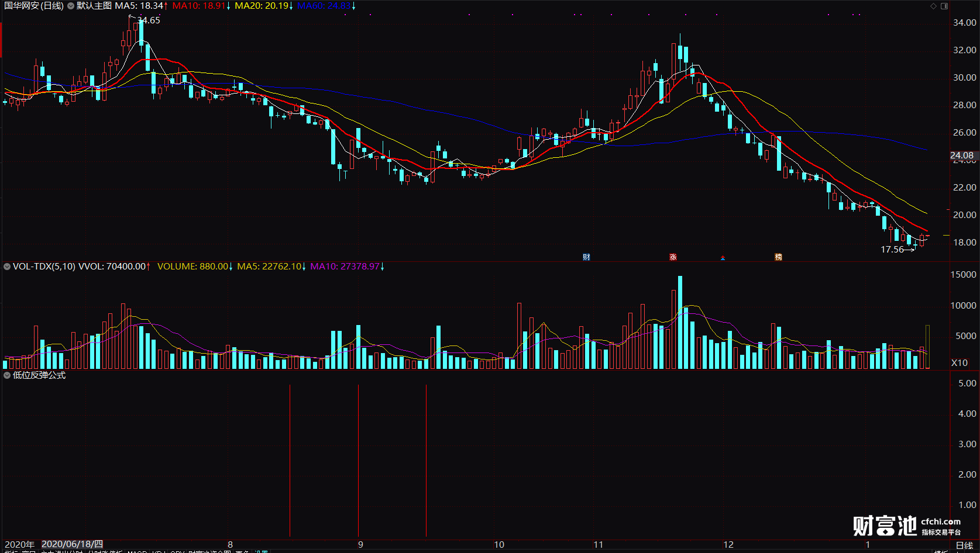Open settings icon beside VOL-TDX indicator

(x=7, y=267)
